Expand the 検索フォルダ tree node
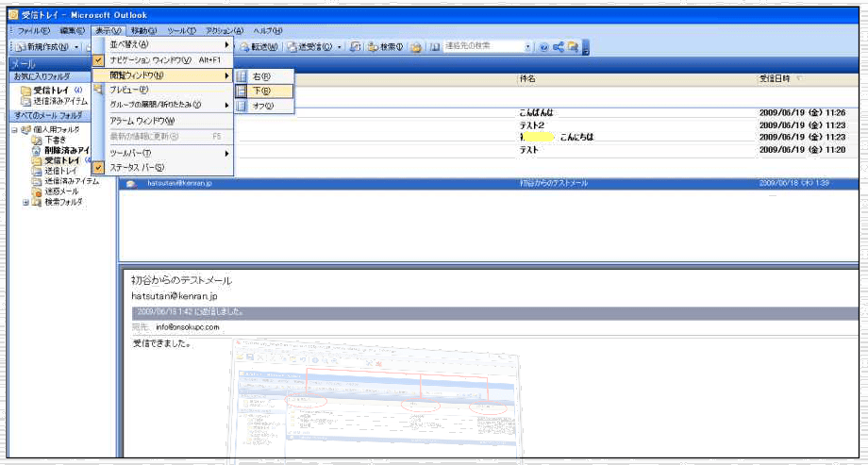 point(25,203)
